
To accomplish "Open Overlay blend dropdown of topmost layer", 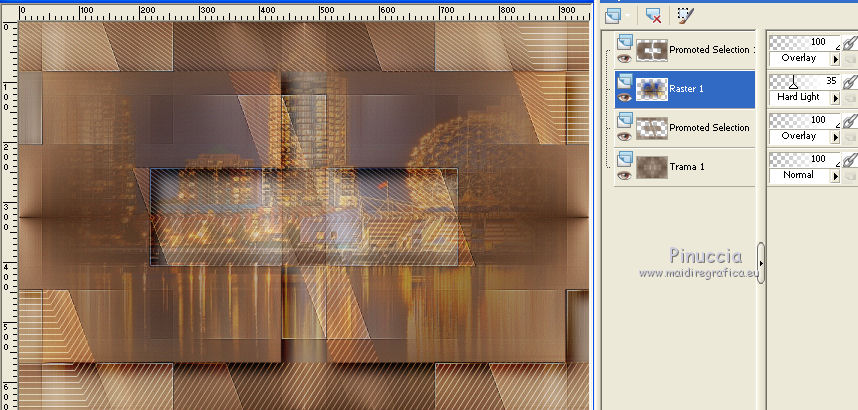I will (804, 59).
